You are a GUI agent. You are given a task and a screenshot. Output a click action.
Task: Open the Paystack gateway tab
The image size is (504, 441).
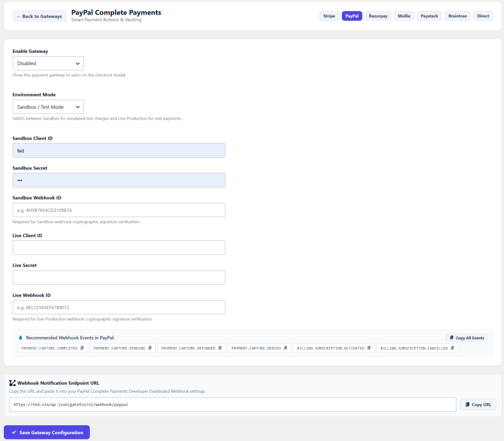[x=429, y=16]
